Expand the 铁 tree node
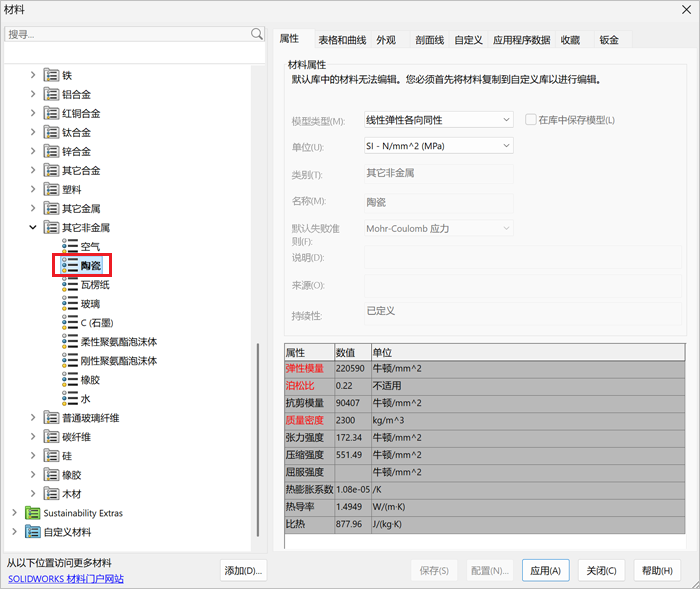700x589 pixels. (x=33, y=75)
